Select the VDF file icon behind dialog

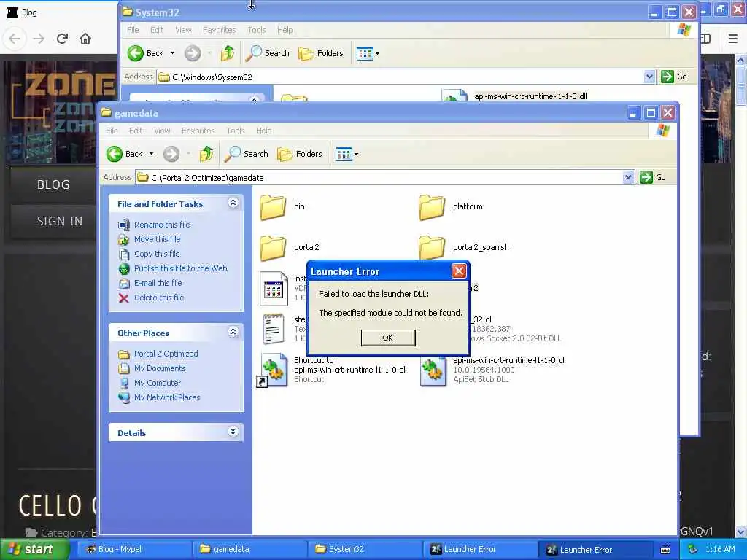[274, 289]
